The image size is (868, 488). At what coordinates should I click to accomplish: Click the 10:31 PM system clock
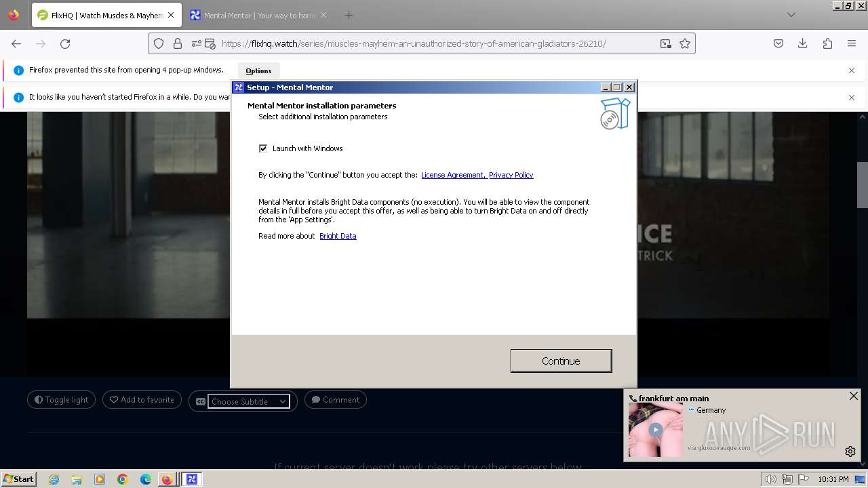(833, 479)
